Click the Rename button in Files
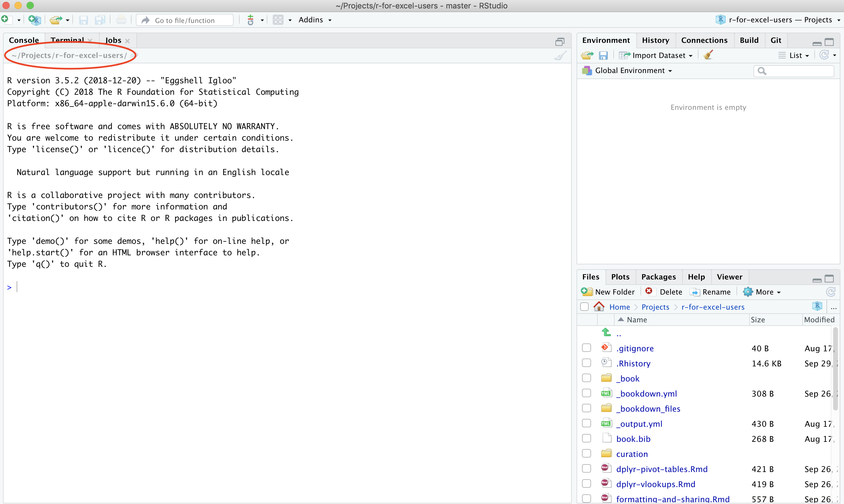The image size is (844, 504). (x=710, y=292)
